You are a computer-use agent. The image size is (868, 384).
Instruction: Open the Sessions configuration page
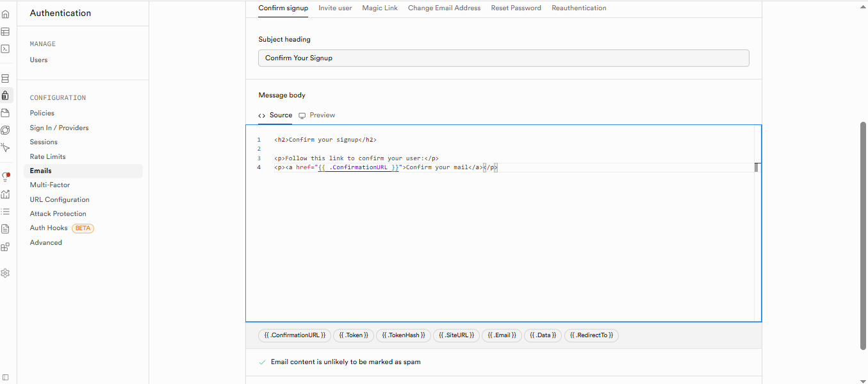click(44, 142)
